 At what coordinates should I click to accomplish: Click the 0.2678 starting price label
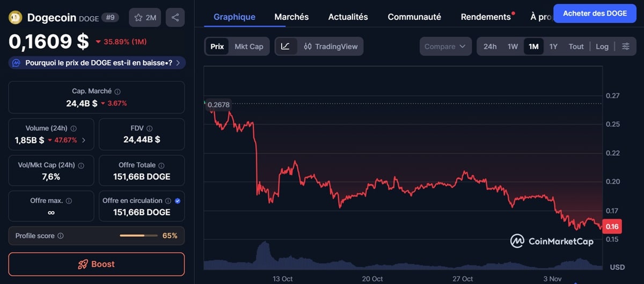[x=218, y=105]
